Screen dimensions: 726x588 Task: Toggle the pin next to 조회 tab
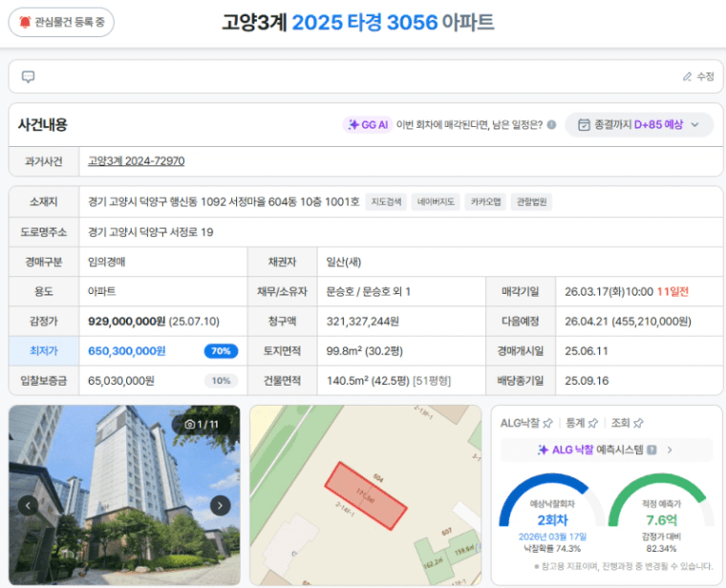coord(638,422)
